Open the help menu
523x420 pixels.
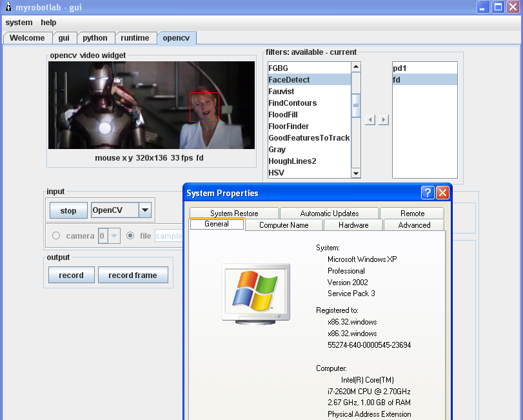(x=48, y=23)
